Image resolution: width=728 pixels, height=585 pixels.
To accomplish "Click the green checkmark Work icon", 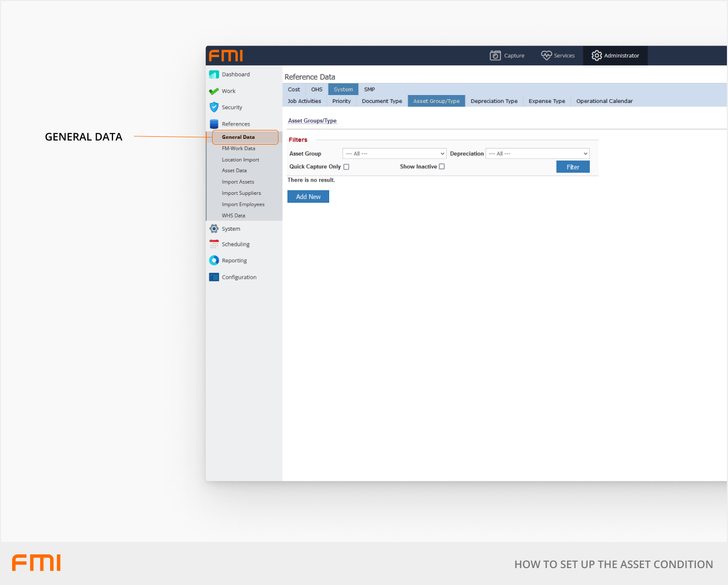I will click(214, 91).
